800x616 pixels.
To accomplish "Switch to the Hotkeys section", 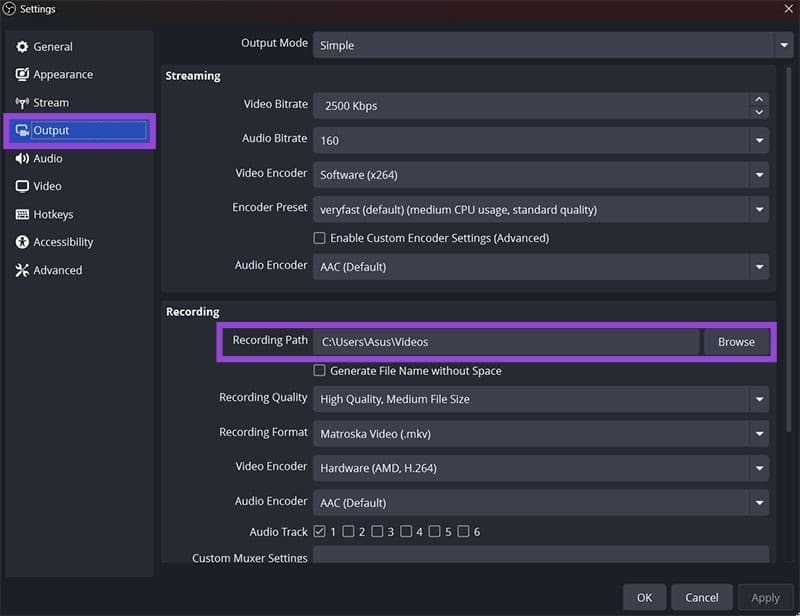I will click(55, 214).
